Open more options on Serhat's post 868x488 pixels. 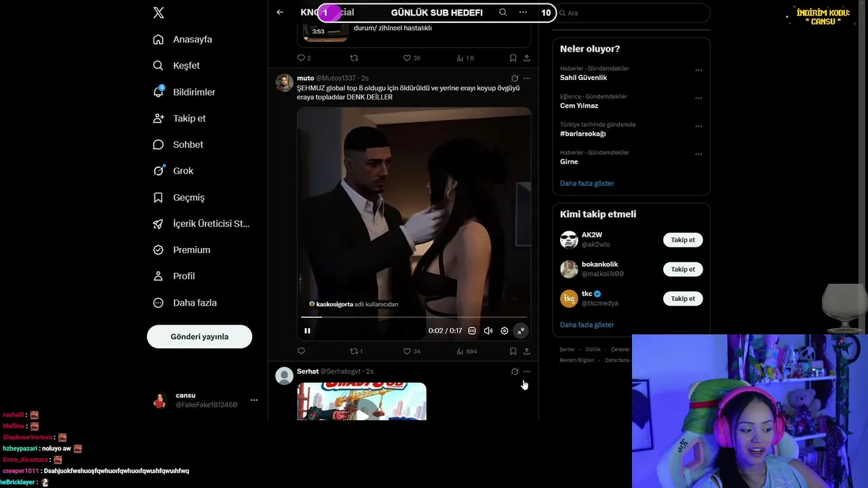527,371
